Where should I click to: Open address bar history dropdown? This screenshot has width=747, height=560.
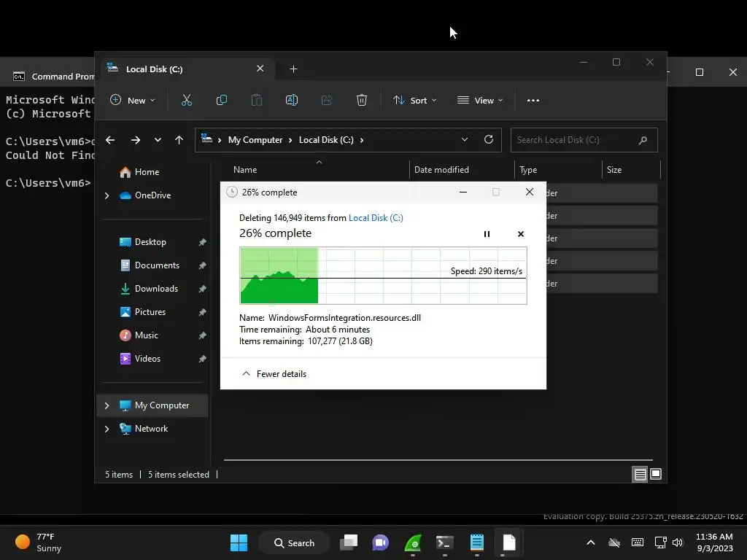click(465, 139)
